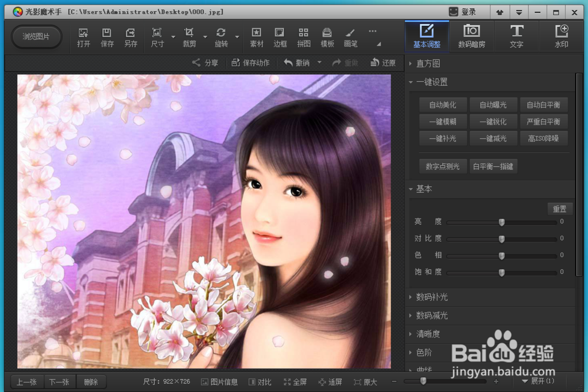Select the 旋转 (Rotate) tool icon
Screen dimensions: 588x392
[221, 37]
